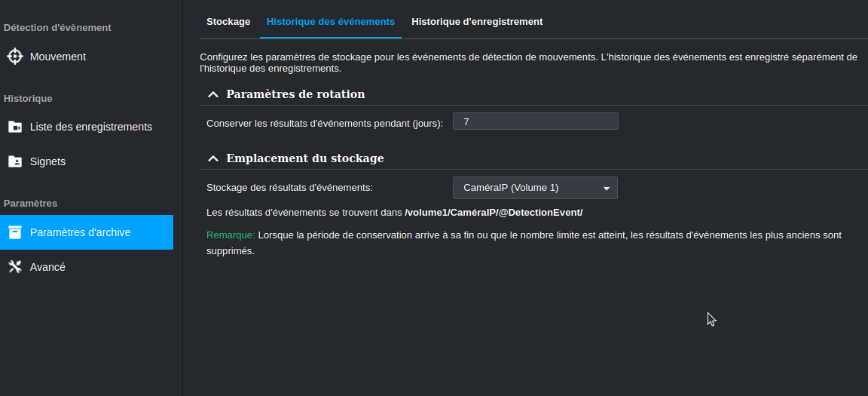Viewport: 868px width, 396px height.
Task: Switch to the Stockage tab
Action: click(x=228, y=22)
